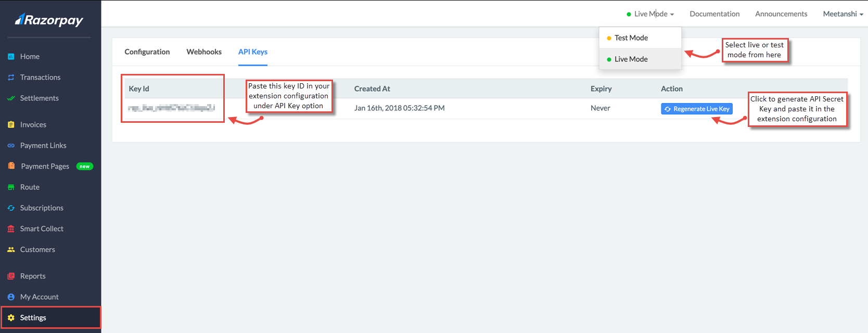This screenshot has height=333, width=868.
Task: Click the blurred Key Id value
Action: click(171, 108)
